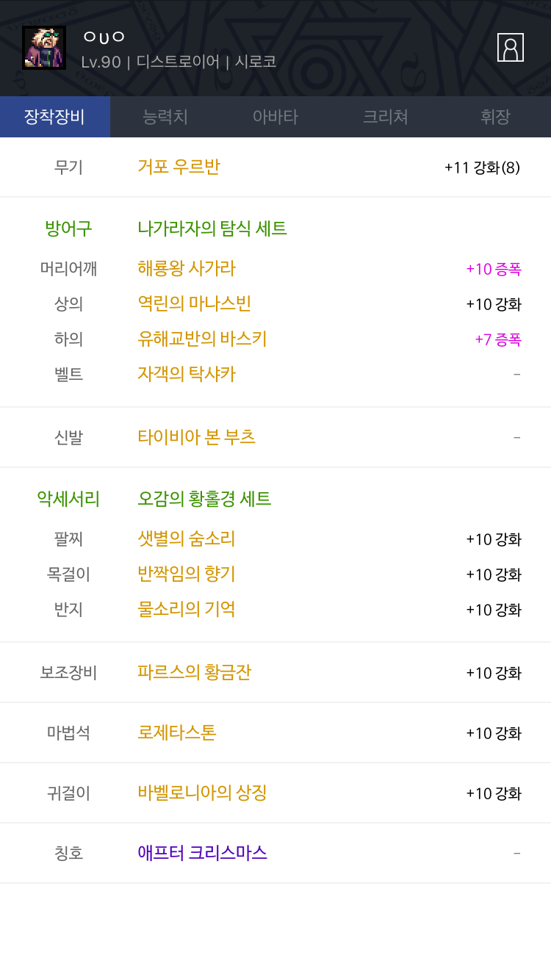The image size is (551, 980).
Task: Select bracelet 샛별의 숨소리
Action: tap(187, 538)
